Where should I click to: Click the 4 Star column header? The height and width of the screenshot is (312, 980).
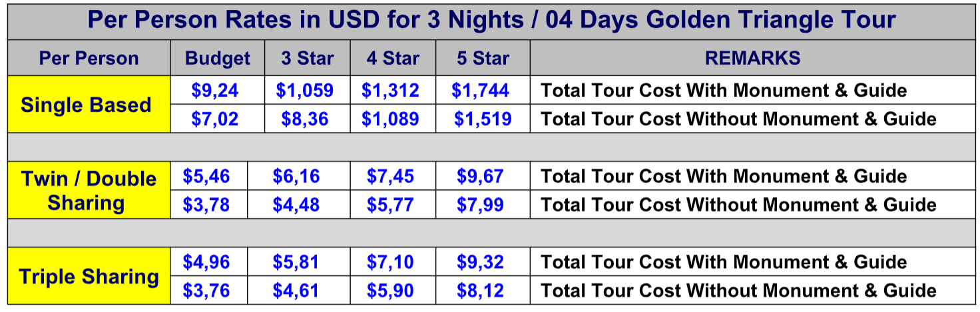[393, 58]
